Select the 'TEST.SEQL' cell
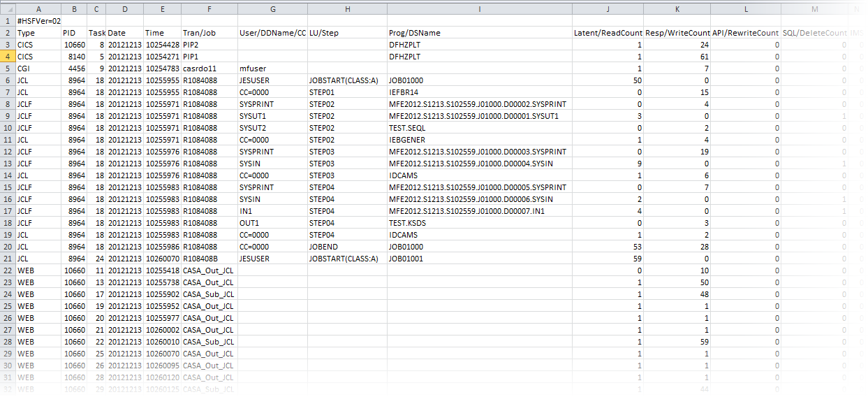The height and width of the screenshot is (397, 868). (407, 128)
